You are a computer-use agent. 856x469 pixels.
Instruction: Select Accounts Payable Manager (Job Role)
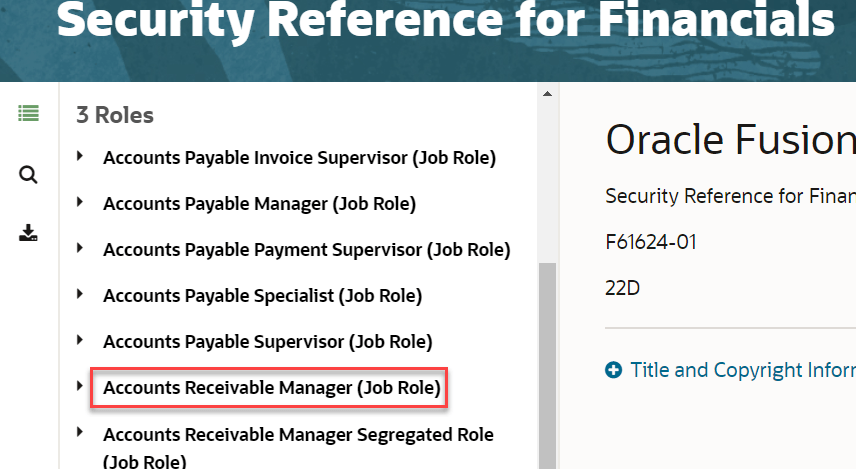click(x=259, y=204)
